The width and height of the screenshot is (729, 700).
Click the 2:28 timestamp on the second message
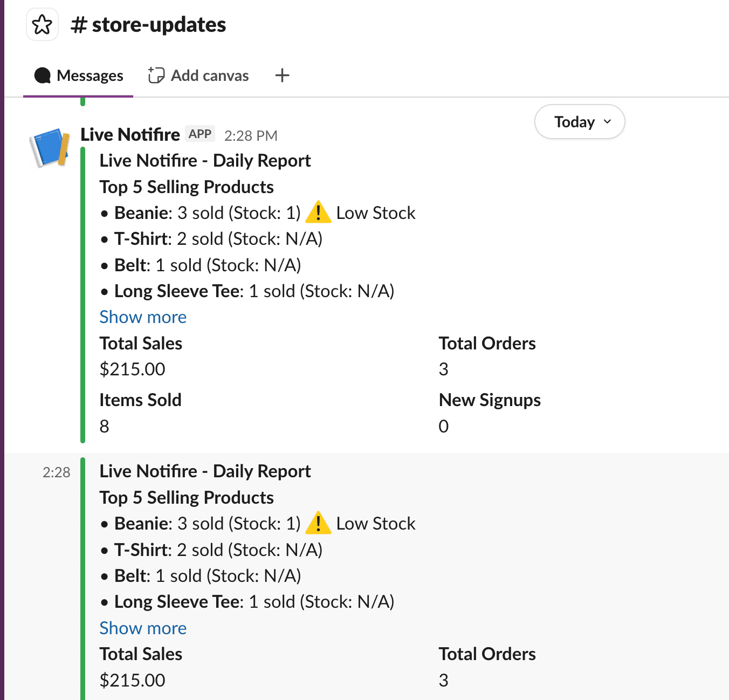point(56,472)
